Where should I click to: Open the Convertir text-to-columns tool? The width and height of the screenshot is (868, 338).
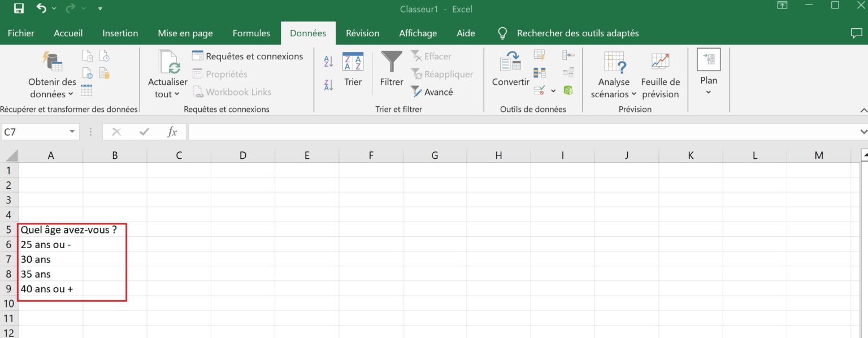pyautogui.click(x=509, y=71)
